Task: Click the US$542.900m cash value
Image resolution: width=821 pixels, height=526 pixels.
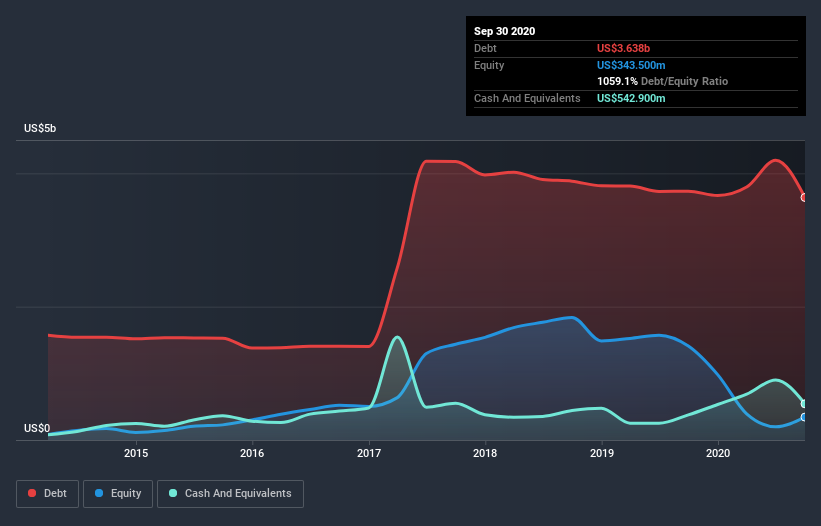Action: click(x=631, y=98)
